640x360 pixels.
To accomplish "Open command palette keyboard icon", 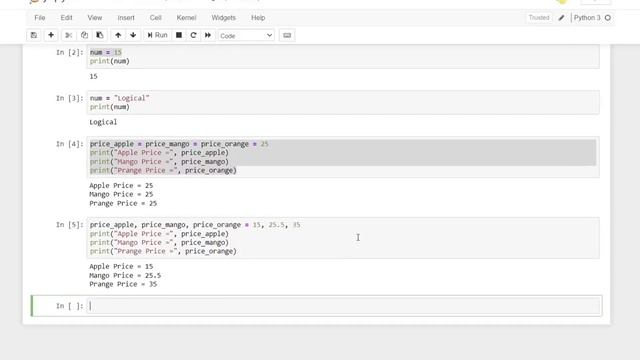I will (x=287, y=35).
